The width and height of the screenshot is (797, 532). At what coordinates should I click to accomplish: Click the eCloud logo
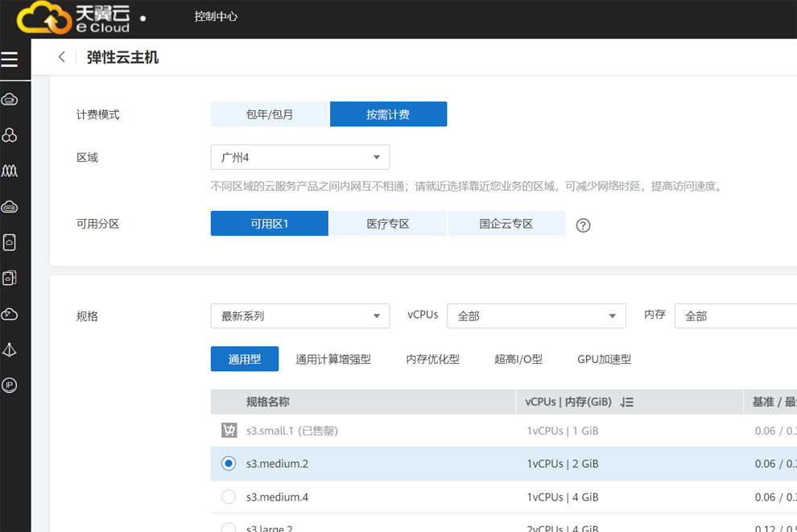pyautogui.click(x=74, y=19)
